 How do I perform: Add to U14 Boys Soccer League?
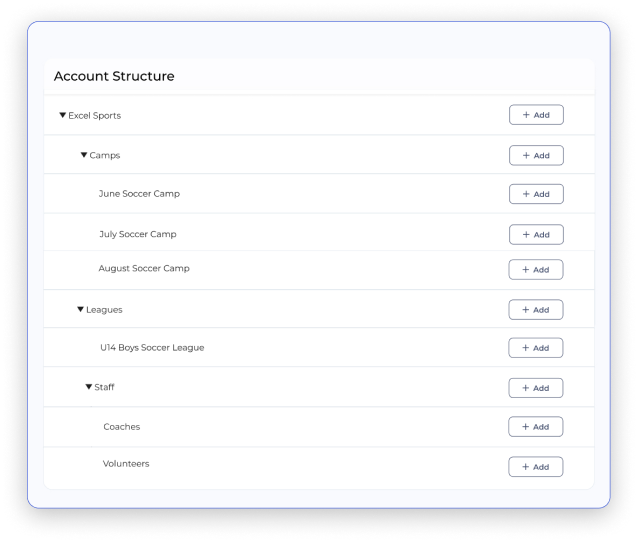pyautogui.click(x=536, y=348)
